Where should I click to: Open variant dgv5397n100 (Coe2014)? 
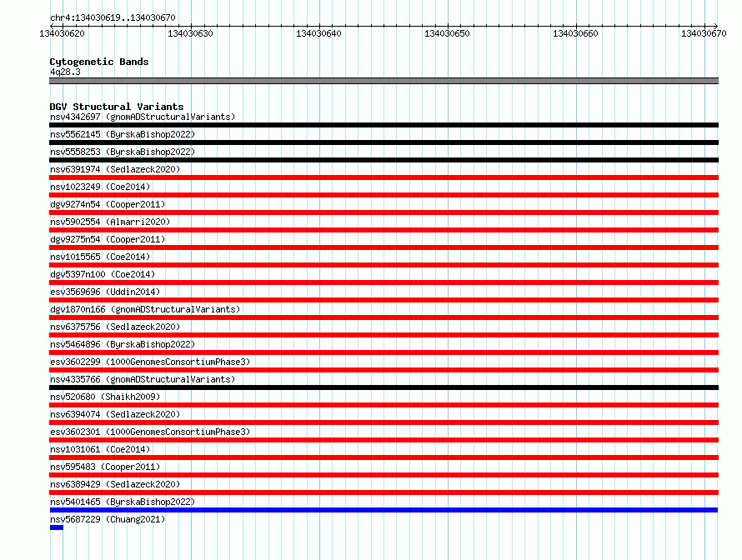click(x=103, y=274)
